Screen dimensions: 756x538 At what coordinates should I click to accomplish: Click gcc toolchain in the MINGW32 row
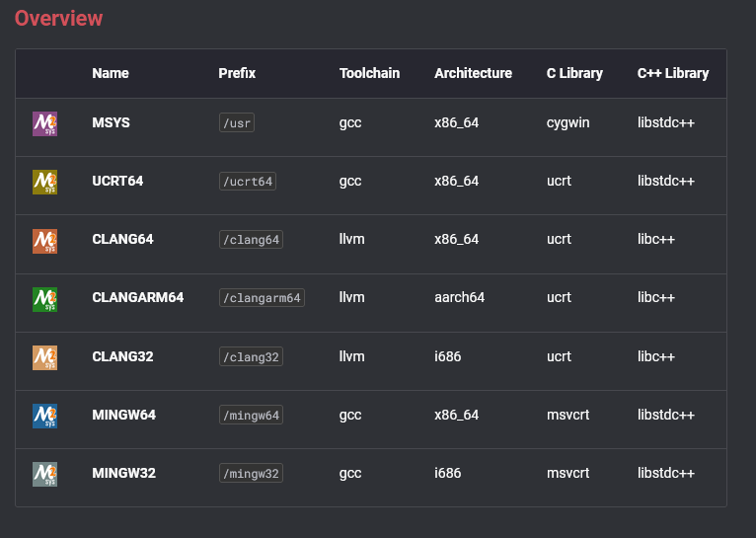[350, 475]
